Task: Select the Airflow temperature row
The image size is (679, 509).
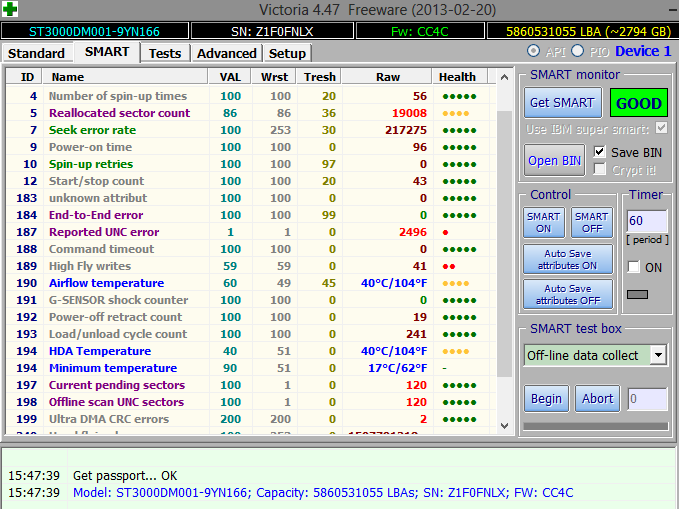Action: point(251,283)
